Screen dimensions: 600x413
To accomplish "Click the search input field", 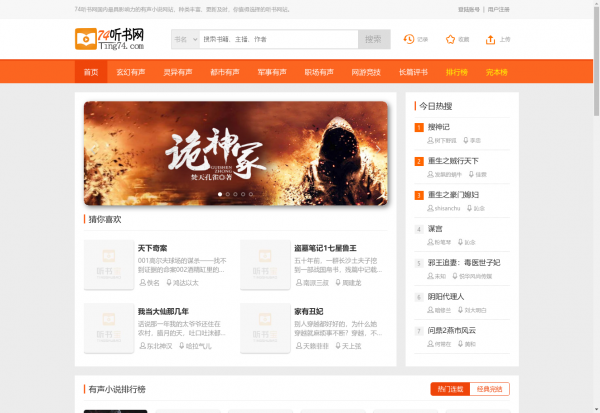I will (x=277, y=40).
